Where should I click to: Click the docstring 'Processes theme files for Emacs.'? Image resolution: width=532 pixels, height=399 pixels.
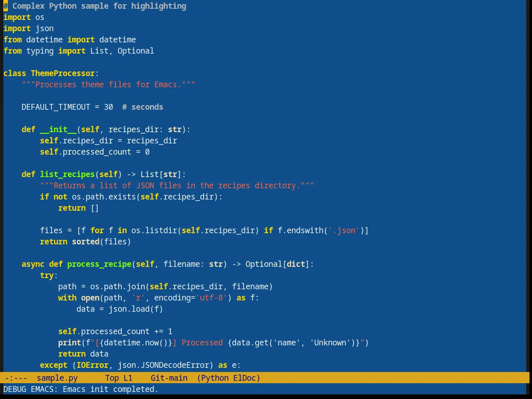108,84
